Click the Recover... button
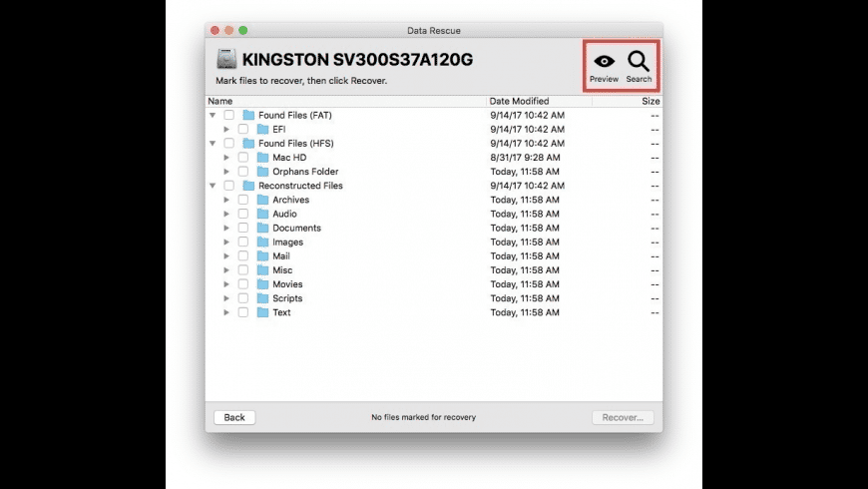Image resolution: width=868 pixels, height=489 pixels. pos(623,417)
